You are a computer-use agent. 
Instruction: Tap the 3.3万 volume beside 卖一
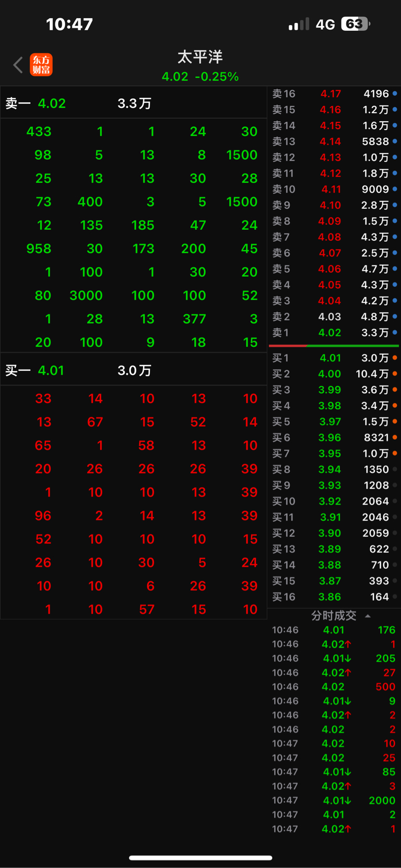coord(134,103)
